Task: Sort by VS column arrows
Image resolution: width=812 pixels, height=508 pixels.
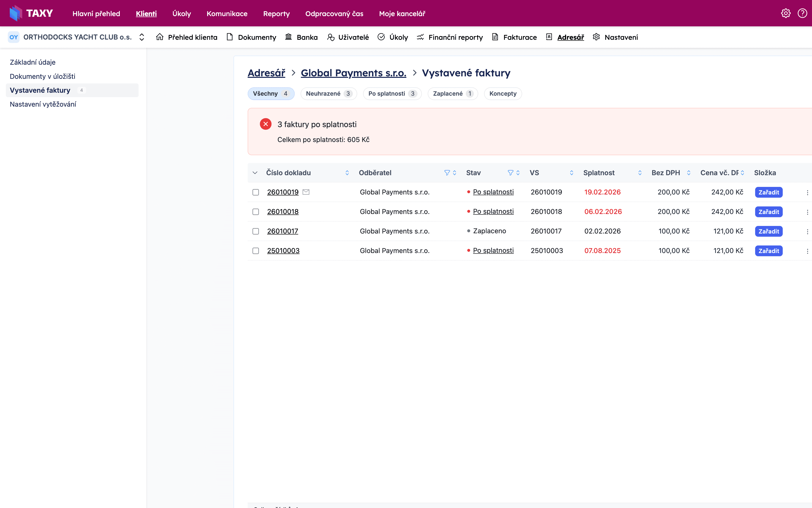Action: pos(571,173)
